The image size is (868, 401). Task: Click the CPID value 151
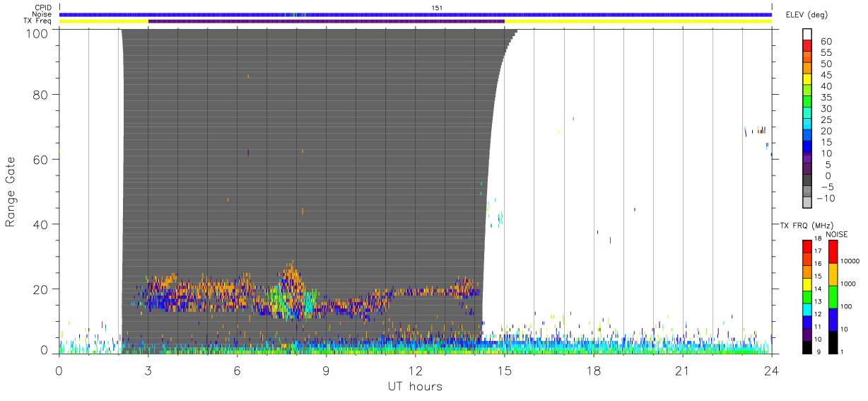(x=437, y=8)
